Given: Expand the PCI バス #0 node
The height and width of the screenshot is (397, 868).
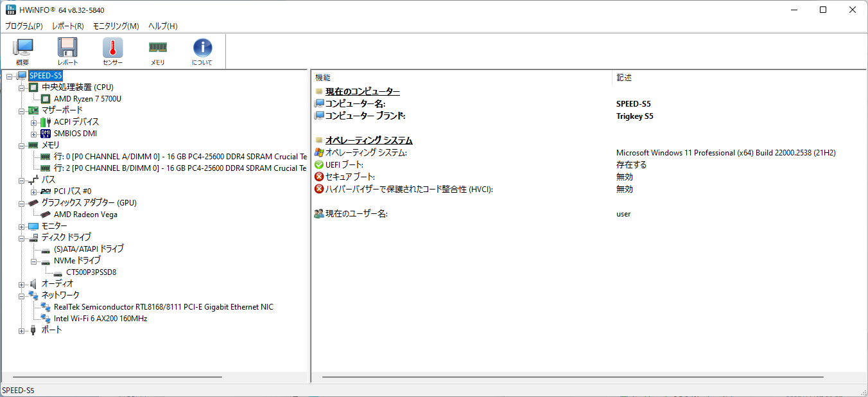Looking at the screenshot, I should pyautogui.click(x=33, y=191).
